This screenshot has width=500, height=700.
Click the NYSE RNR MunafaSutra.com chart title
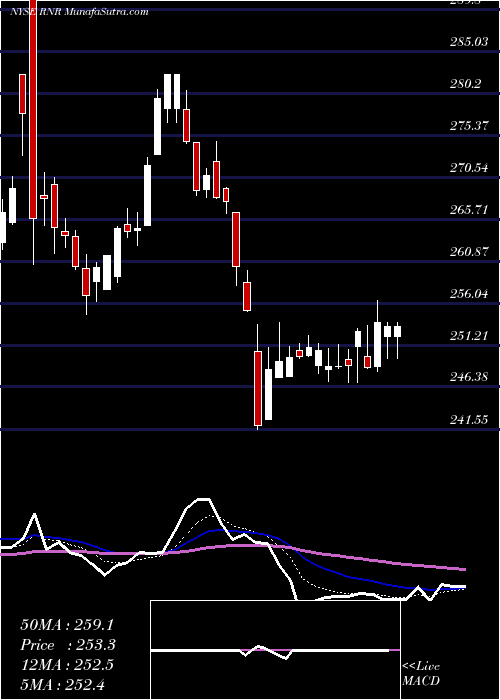pyautogui.click(x=79, y=12)
